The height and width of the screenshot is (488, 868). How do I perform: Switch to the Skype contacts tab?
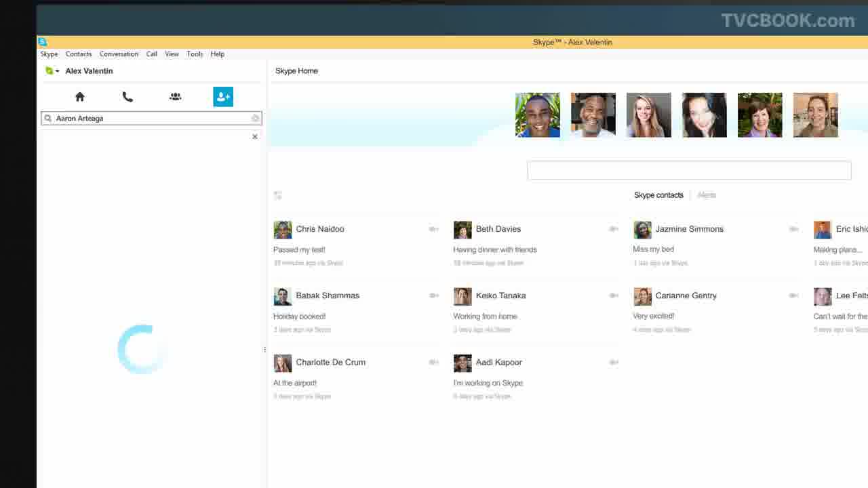click(x=658, y=195)
